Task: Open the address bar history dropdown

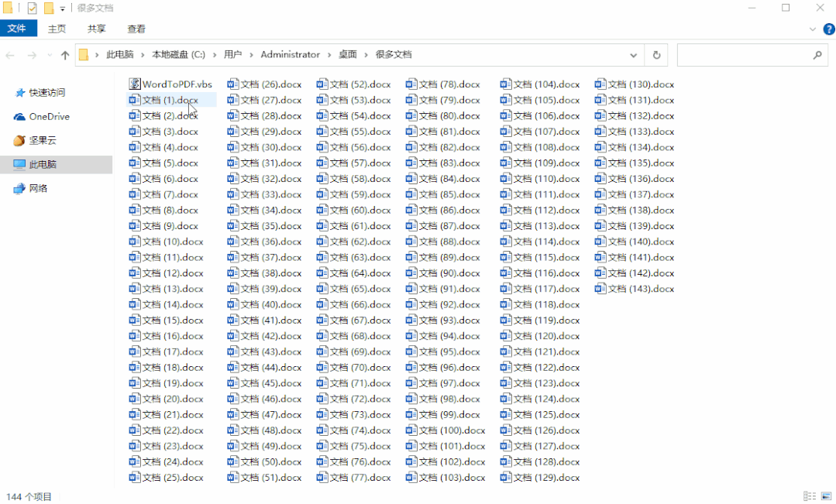Action: coord(634,55)
